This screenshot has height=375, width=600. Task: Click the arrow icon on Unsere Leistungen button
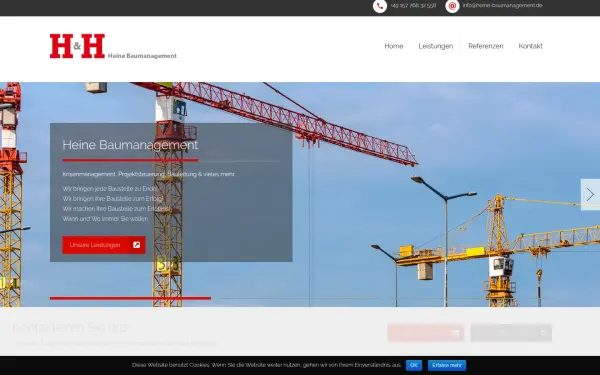tap(137, 245)
